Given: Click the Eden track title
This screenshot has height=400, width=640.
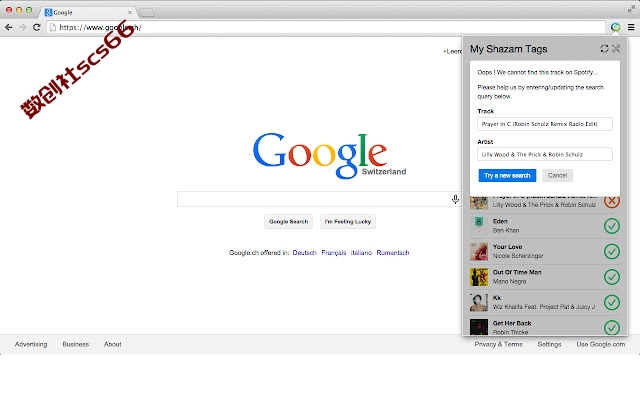Looking at the screenshot, I should click(x=500, y=221).
